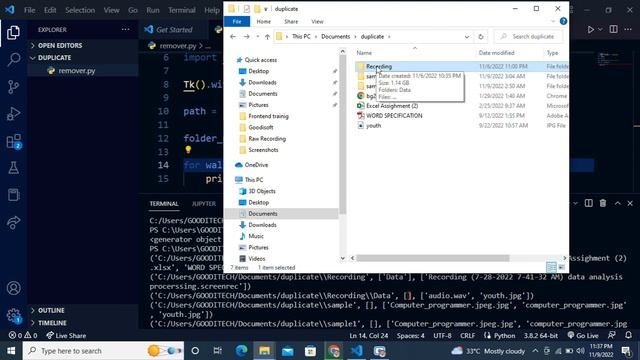
Task: Open Manage gear icon in VS Code
Action: [13, 315]
